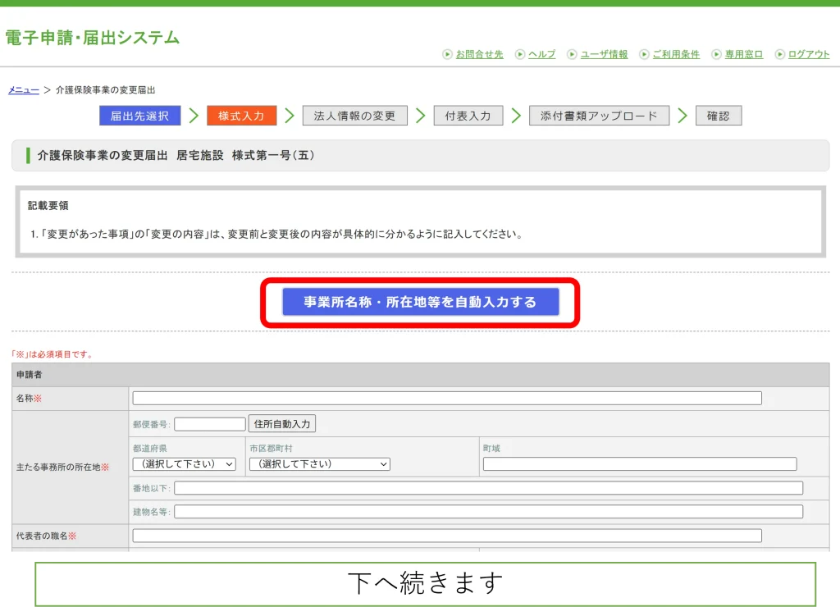The image size is (840, 616).
Task: Go to the 付表入力 step
Action: click(468, 116)
